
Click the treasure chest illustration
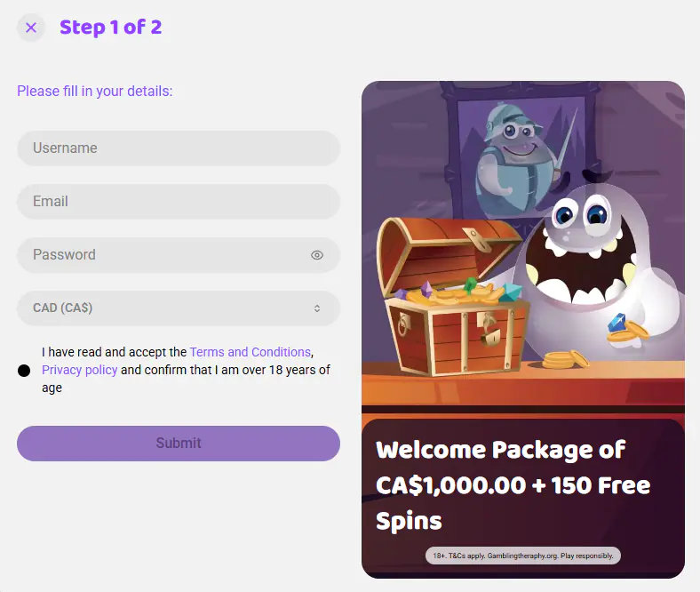click(x=451, y=297)
